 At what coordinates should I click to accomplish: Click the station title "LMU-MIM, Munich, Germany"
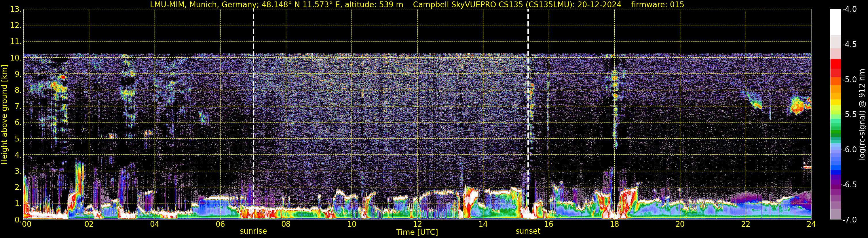[x=204, y=5]
